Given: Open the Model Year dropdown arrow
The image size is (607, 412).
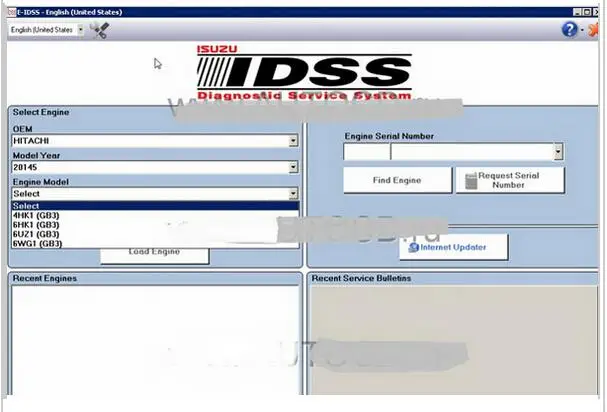Looking at the screenshot, I should [293, 167].
